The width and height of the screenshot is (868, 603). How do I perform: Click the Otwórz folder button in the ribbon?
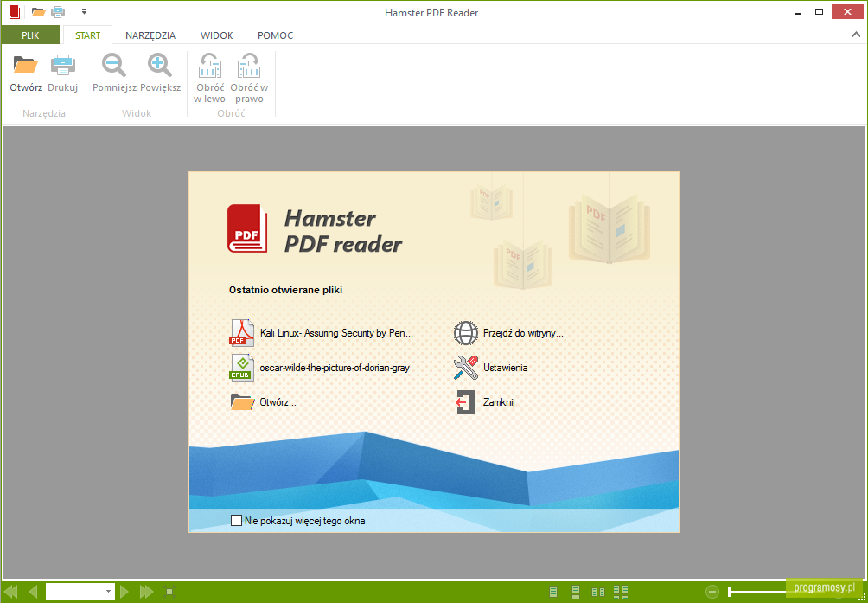26,73
